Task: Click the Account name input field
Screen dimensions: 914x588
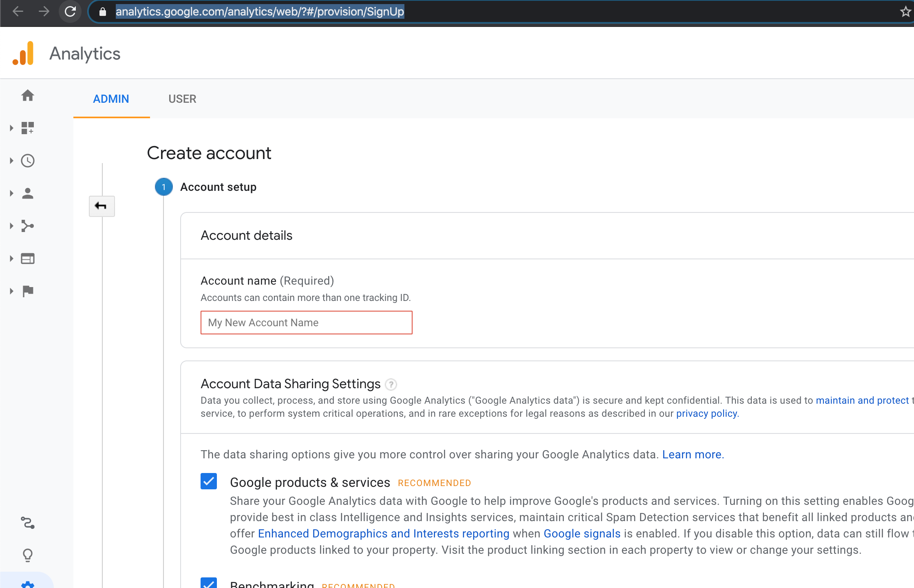Action: point(307,323)
